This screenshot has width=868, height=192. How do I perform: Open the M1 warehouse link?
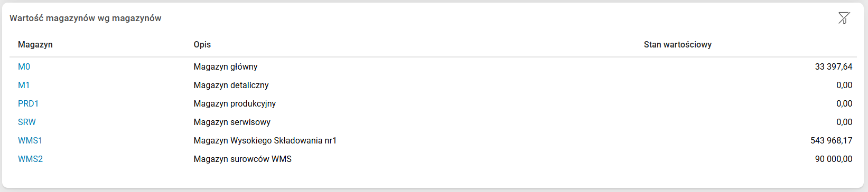(x=24, y=85)
